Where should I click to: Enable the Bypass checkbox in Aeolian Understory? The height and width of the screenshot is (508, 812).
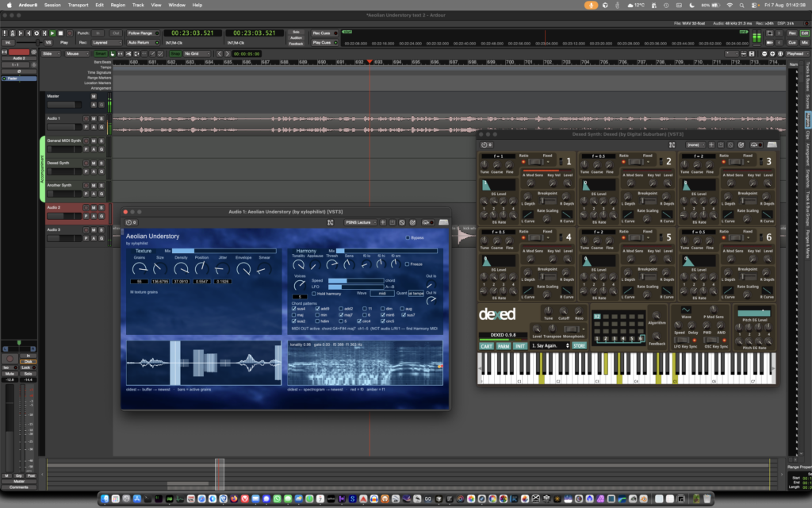point(408,237)
